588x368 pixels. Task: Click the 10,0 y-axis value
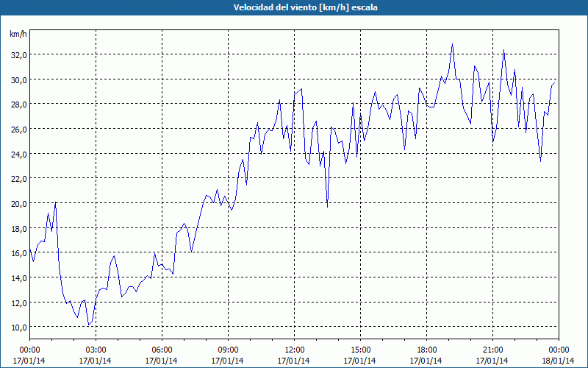pos(19,328)
